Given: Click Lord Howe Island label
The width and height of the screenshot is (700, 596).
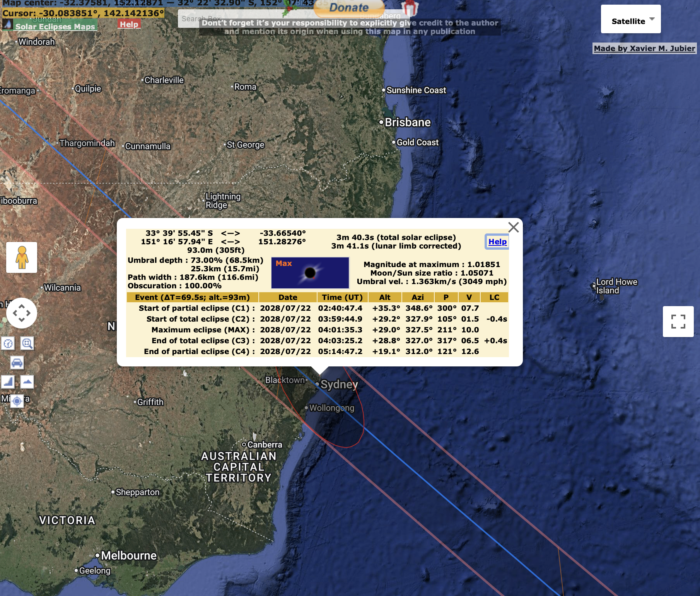Looking at the screenshot, I should pos(616,286).
